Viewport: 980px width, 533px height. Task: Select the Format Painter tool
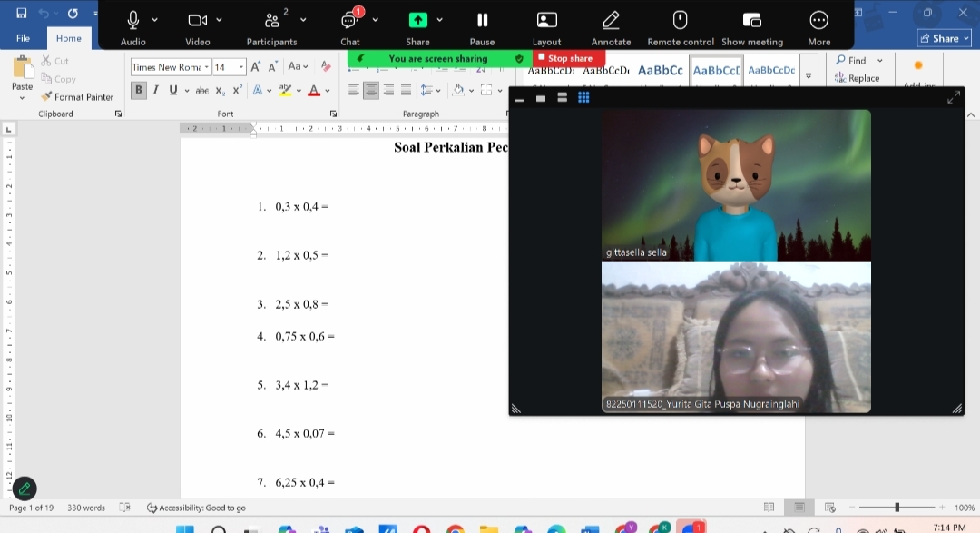[x=77, y=96]
